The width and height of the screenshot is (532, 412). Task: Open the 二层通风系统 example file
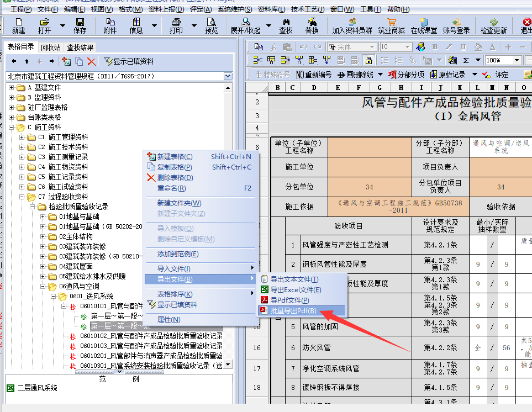[x=38, y=388]
